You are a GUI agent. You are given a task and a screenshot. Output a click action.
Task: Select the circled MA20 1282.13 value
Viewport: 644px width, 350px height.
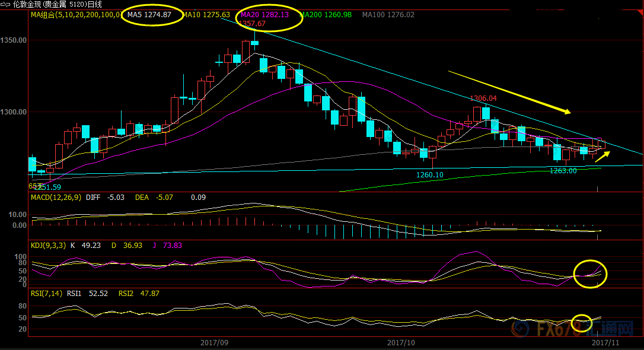tap(264, 14)
